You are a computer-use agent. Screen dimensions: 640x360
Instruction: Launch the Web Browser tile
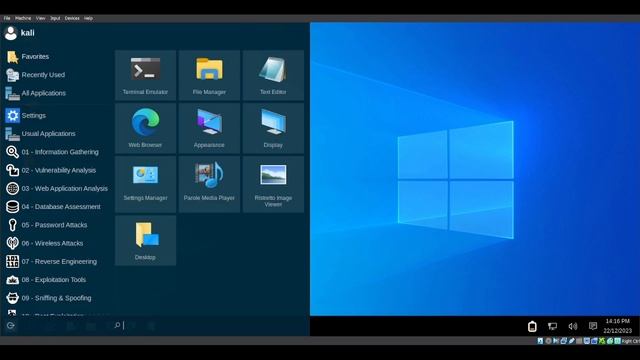(145, 128)
